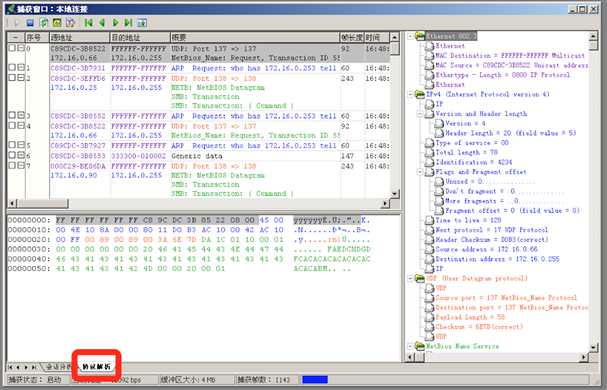
Task: Tick the checkbox for packet row 2
Action: coord(12,77)
